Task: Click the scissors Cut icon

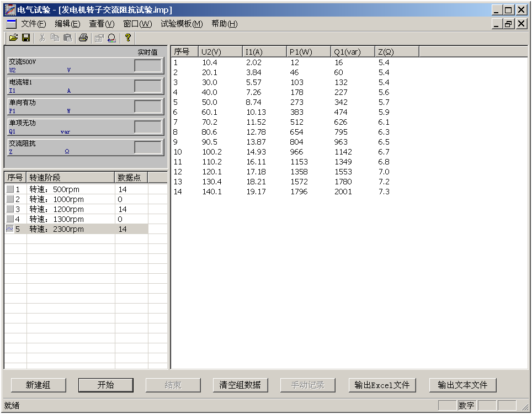Action: [42, 38]
